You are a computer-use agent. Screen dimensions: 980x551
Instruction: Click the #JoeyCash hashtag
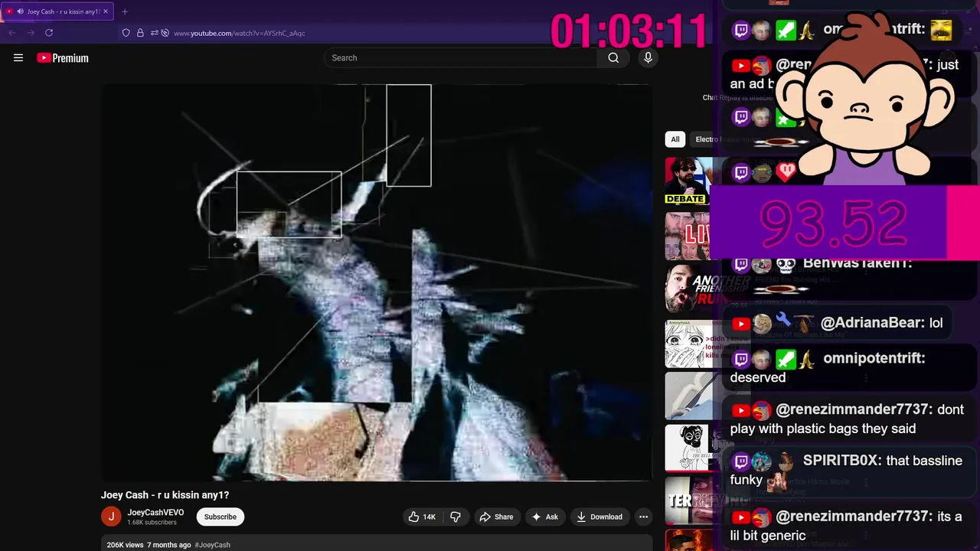(x=212, y=545)
